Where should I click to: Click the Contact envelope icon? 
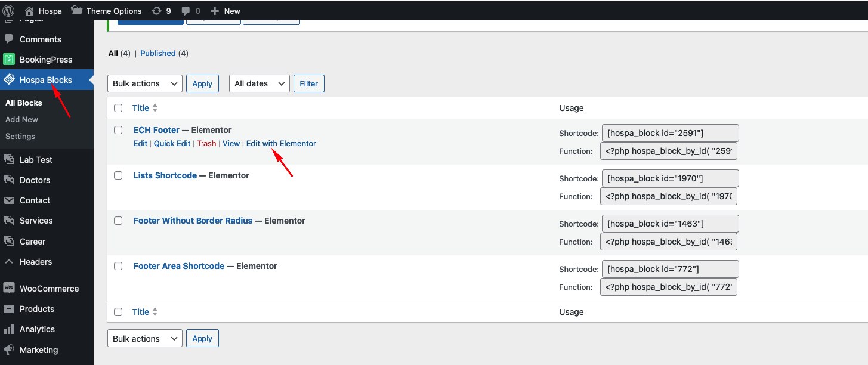point(8,200)
